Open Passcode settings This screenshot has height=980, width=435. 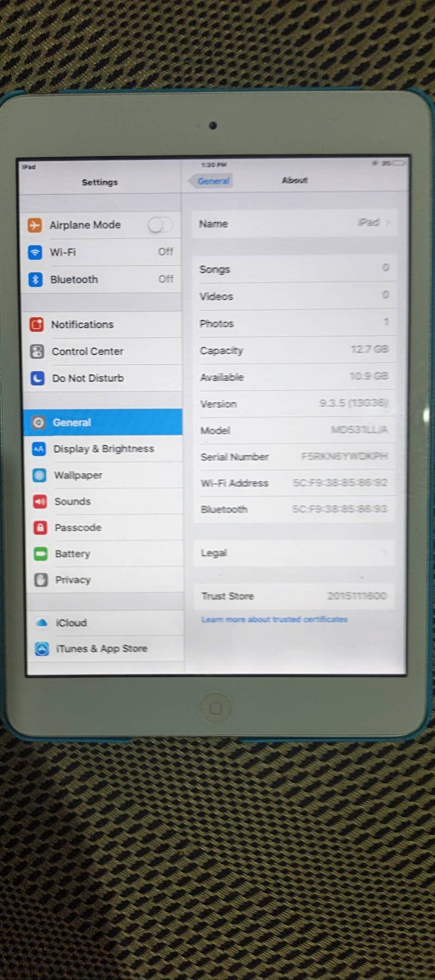104,527
